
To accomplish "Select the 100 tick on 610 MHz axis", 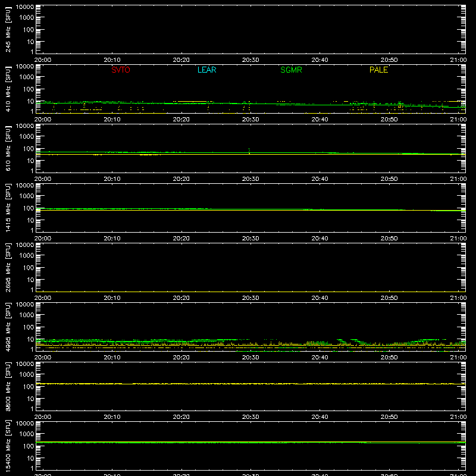I will pyautogui.click(x=29, y=149).
